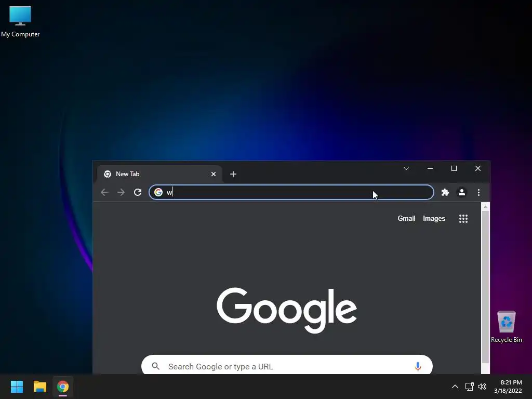Open the Chrome three-dot menu
Image resolution: width=532 pixels, height=399 pixels.
pos(478,192)
